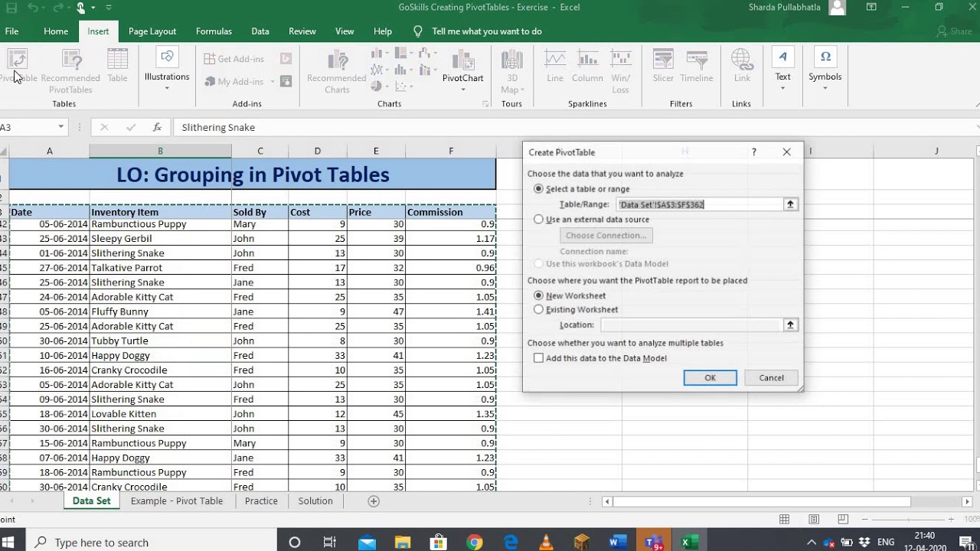Open Ribbon Display Options icon
The height and width of the screenshot is (551, 980).
tap(871, 8)
